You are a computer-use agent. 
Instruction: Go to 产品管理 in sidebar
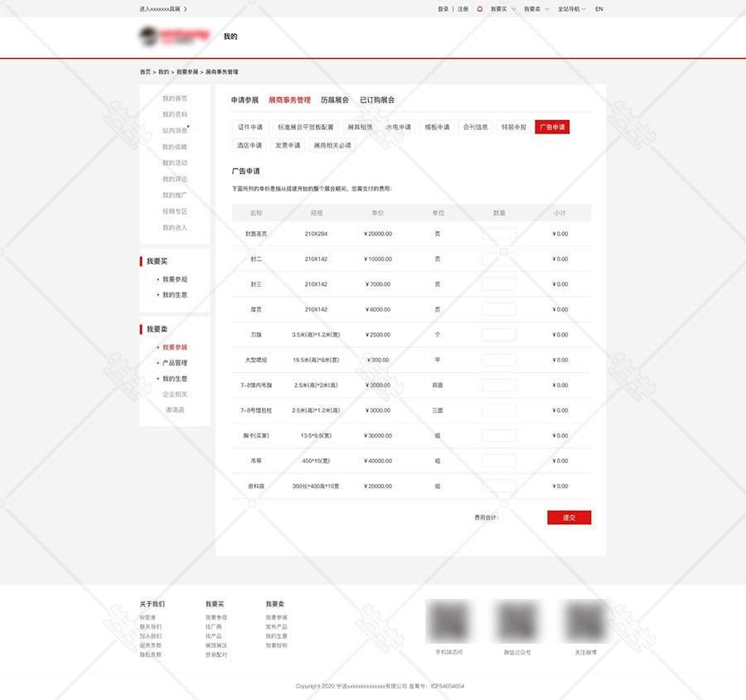pyautogui.click(x=174, y=363)
